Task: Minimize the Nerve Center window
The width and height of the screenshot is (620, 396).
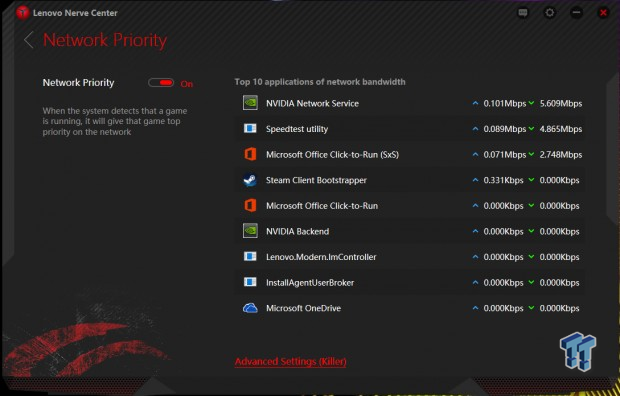Action: tap(576, 13)
